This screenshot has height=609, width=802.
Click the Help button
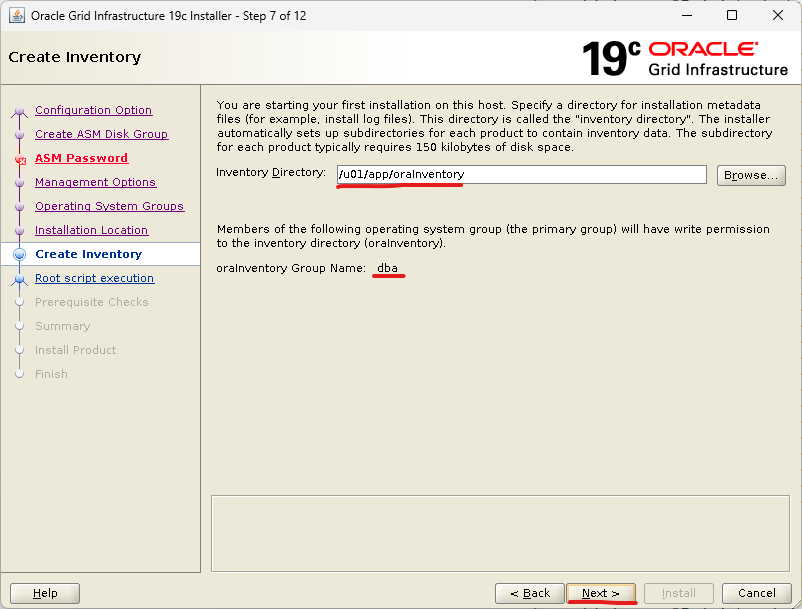click(x=45, y=593)
